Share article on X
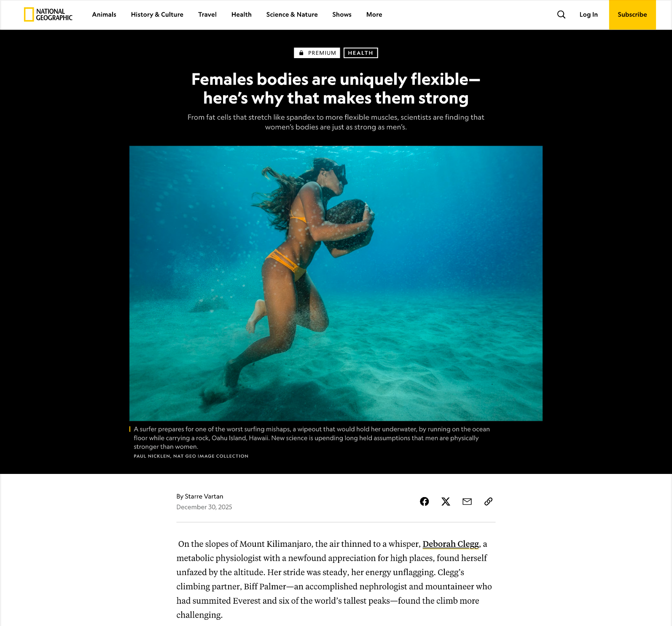The height and width of the screenshot is (626, 672). click(x=446, y=501)
